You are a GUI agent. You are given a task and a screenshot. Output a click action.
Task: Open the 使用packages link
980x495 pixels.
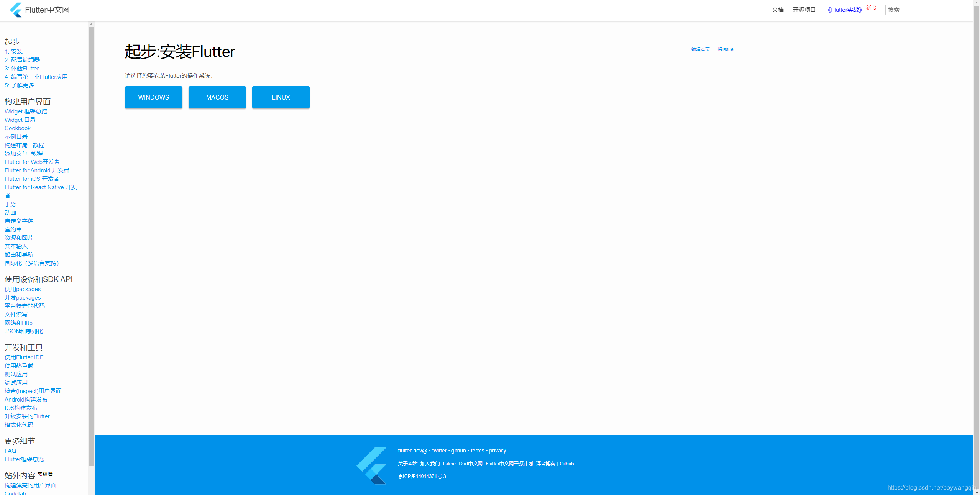[x=23, y=289]
